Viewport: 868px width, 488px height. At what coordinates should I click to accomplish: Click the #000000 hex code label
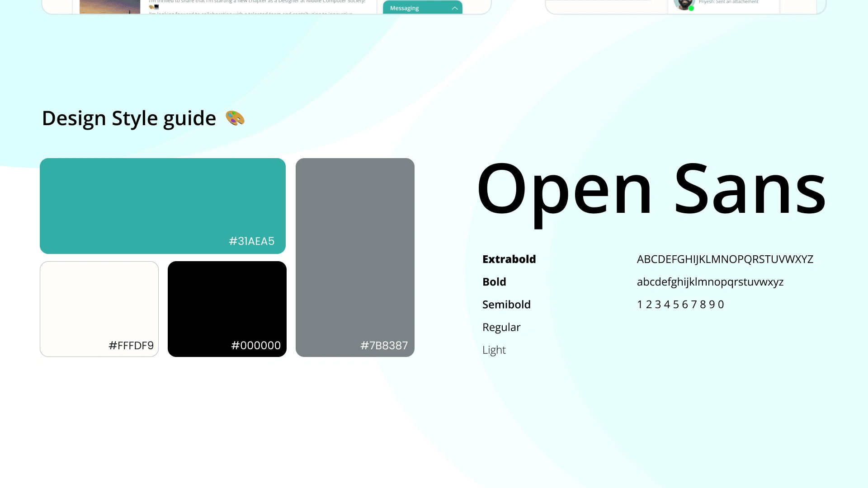(x=256, y=346)
